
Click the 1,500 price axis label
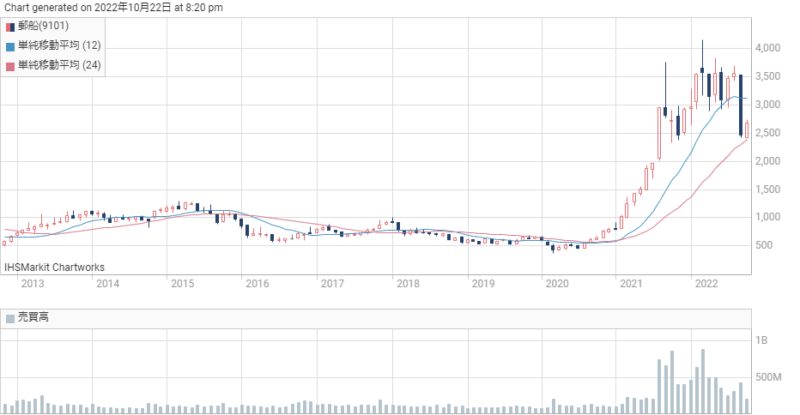click(768, 189)
